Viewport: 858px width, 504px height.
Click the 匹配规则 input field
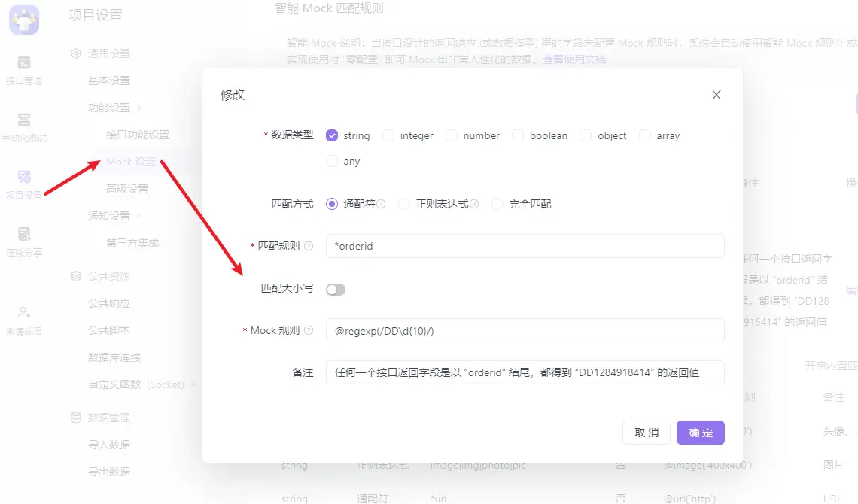point(525,246)
